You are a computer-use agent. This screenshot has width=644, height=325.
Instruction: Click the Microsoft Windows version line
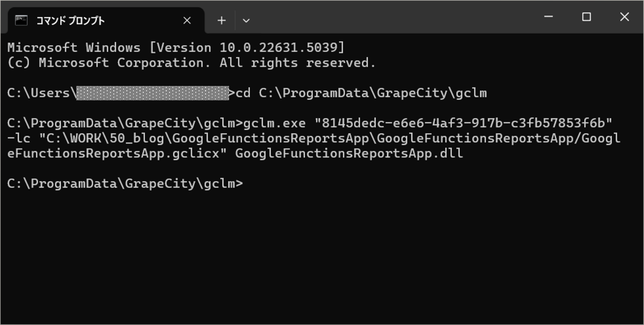176,47
